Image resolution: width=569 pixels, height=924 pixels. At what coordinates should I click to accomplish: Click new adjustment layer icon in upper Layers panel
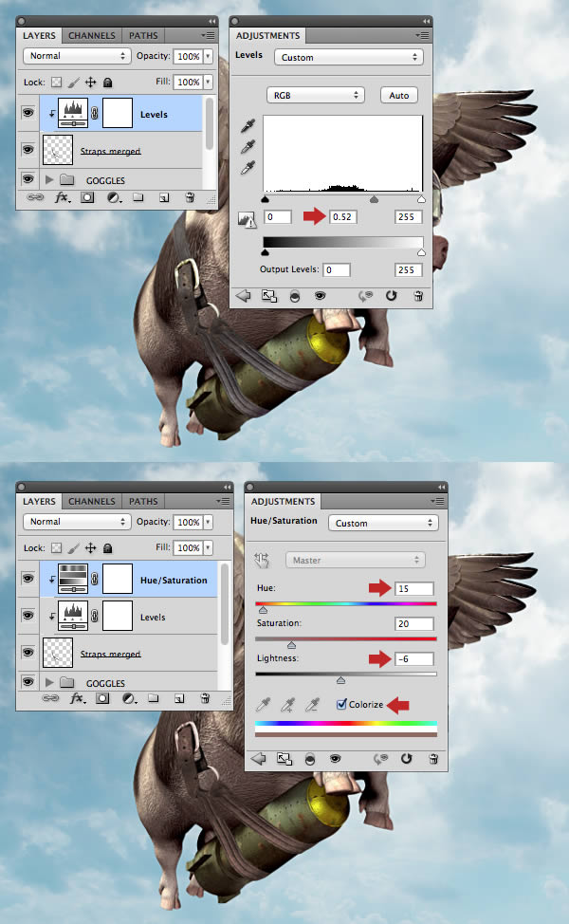tap(114, 197)
